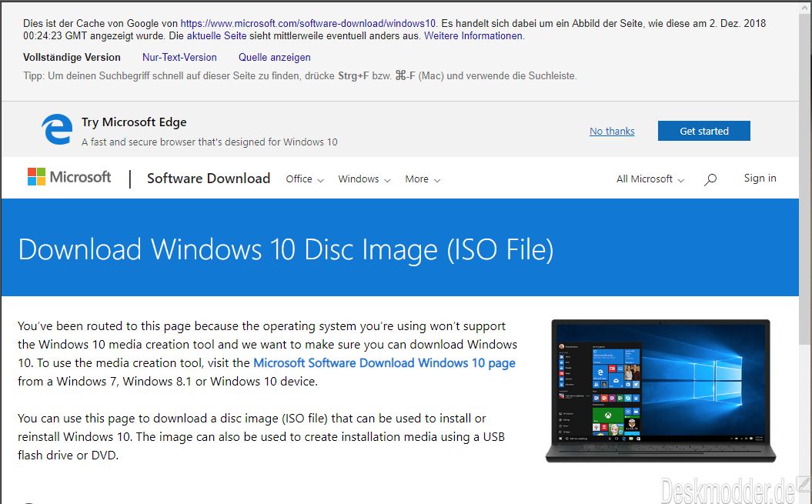Screen dimensions: 812x504
Task: Click the 'Try Microsoft Edge' heading
Action: tap(134, 122)
